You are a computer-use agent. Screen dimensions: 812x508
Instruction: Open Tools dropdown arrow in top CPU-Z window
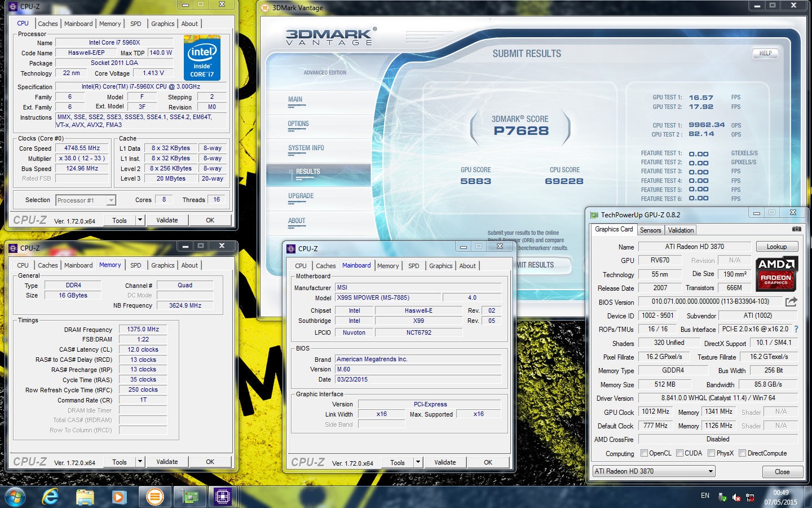(140, 220)
